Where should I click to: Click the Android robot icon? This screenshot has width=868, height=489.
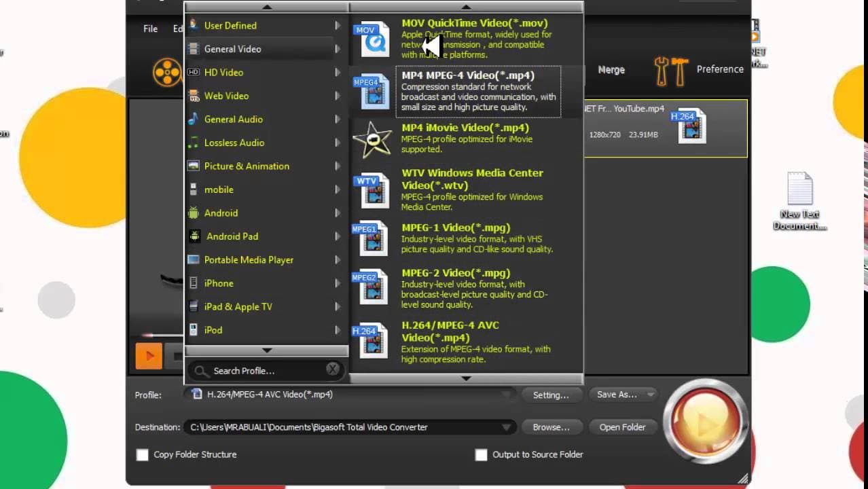pos(194,213)
